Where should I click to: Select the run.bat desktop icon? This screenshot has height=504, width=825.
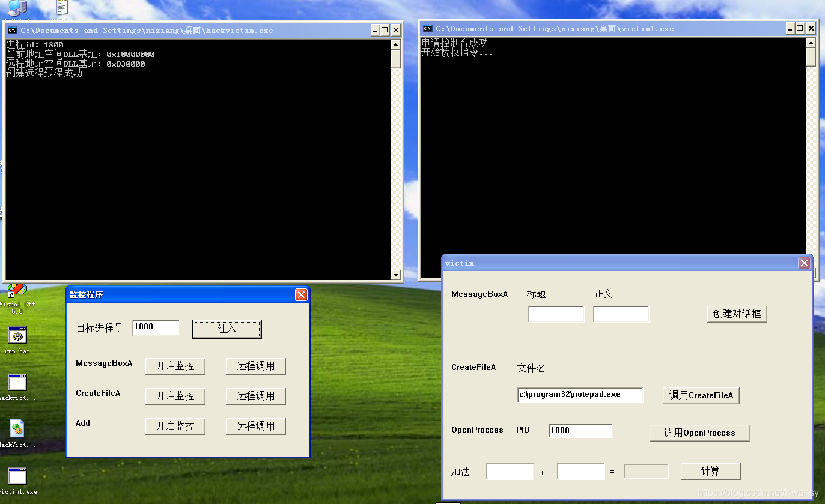pos(17,341)
